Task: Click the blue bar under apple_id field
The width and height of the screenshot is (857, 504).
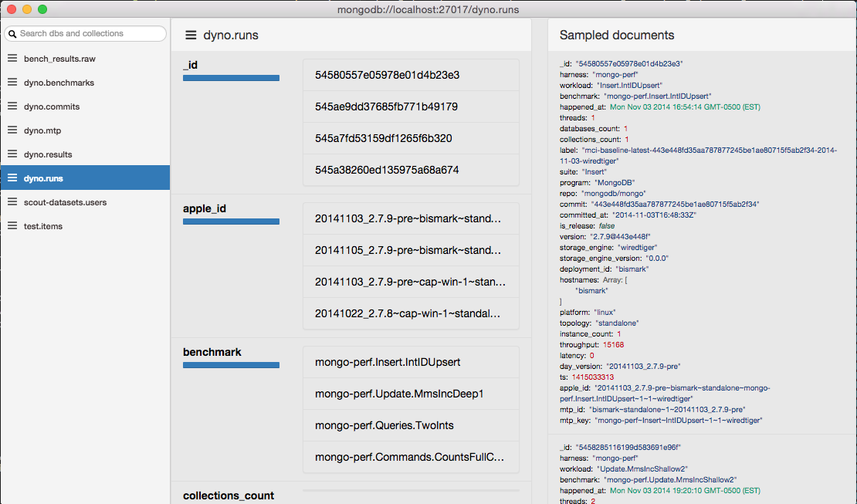Action: pos(231,222)
